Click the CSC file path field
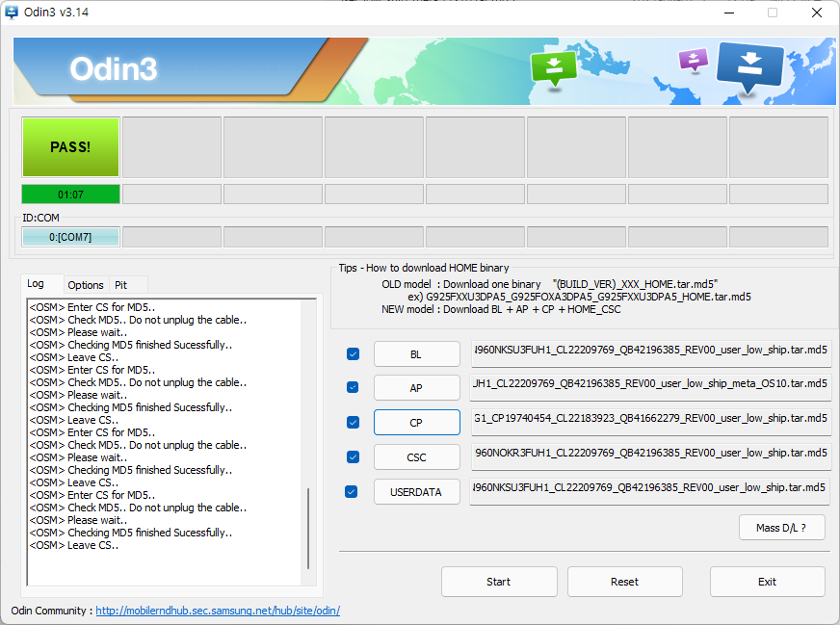 pyautogui.click(x=651, y=456)
